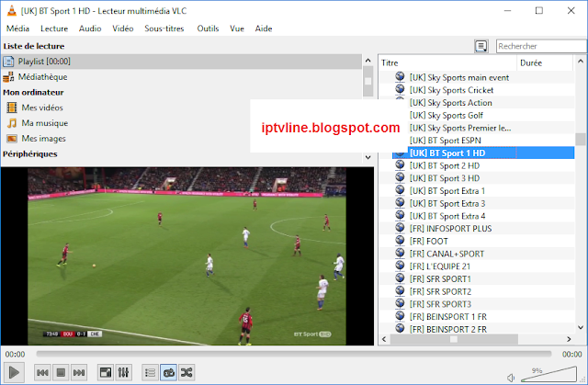Open the Sous-titres menu

(x=164, y=28)
